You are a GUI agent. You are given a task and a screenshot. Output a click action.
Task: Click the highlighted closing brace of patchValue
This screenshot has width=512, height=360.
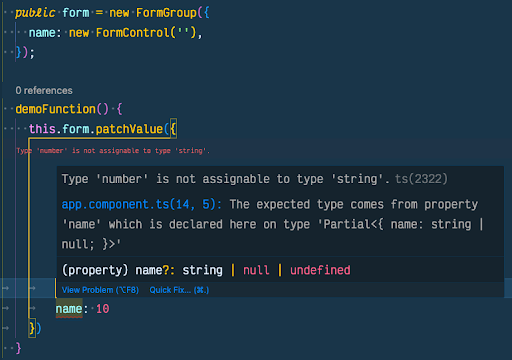tap(32, 328)
